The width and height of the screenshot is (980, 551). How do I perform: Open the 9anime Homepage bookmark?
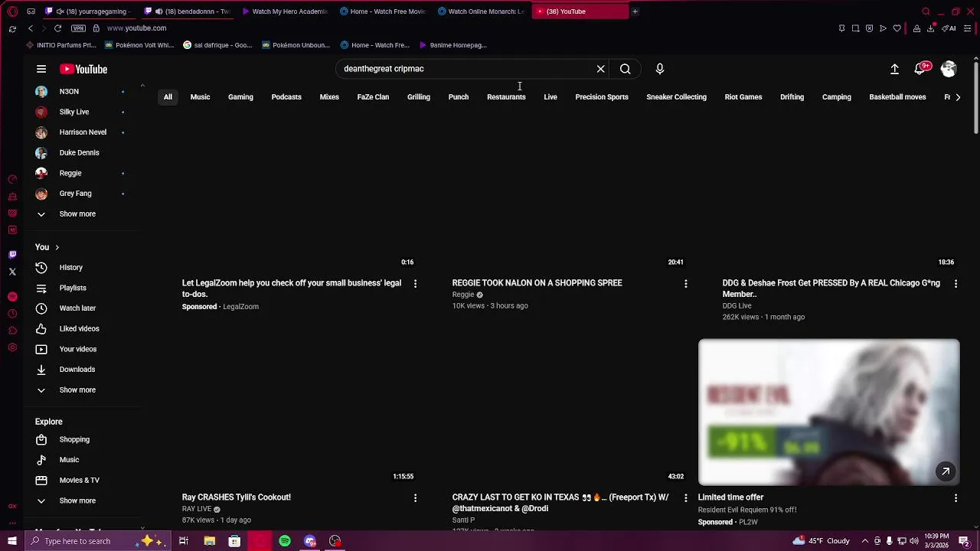point(453,45)
